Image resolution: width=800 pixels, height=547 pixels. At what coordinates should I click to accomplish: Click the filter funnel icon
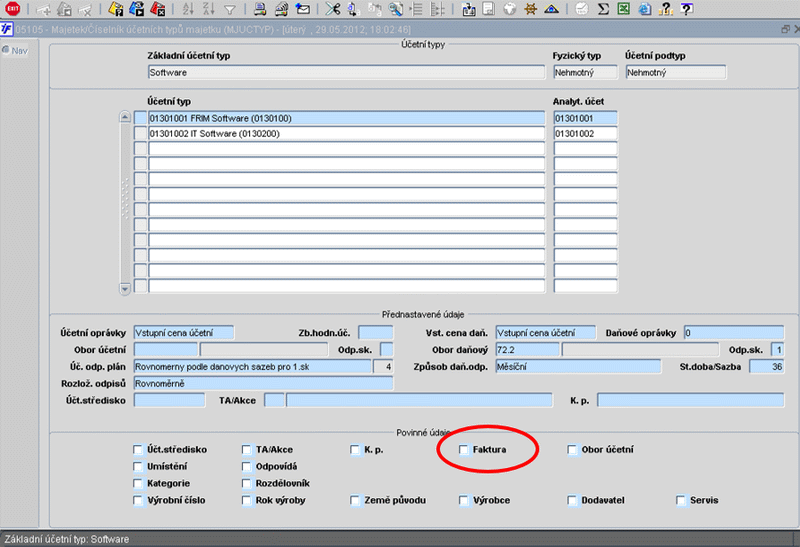coord(230,9)
